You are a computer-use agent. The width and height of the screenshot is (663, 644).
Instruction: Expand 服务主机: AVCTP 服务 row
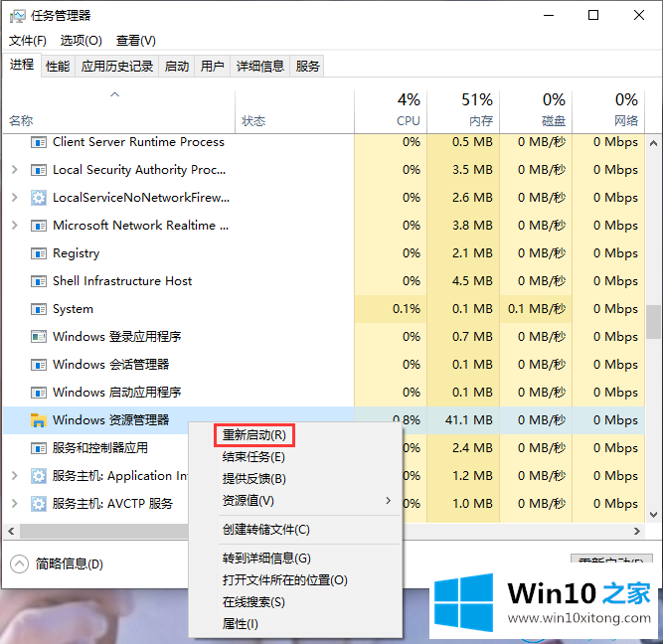[x=14, y=504]
